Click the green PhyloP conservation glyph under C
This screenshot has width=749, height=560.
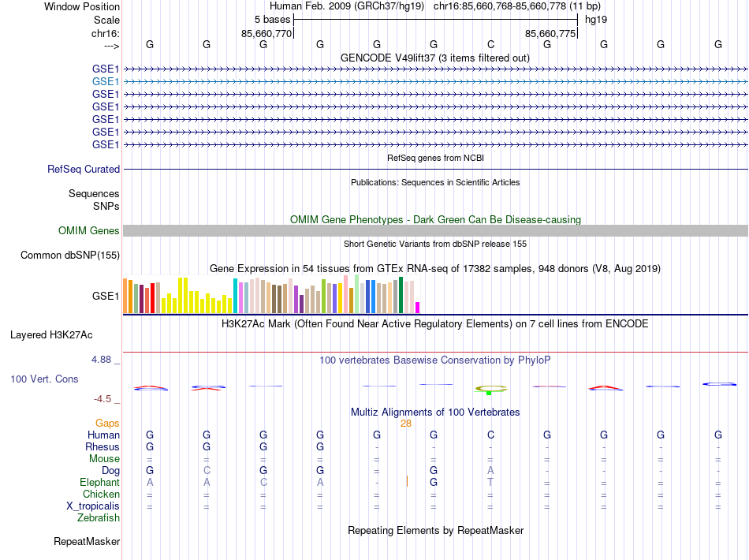click(x=490, y=390)
